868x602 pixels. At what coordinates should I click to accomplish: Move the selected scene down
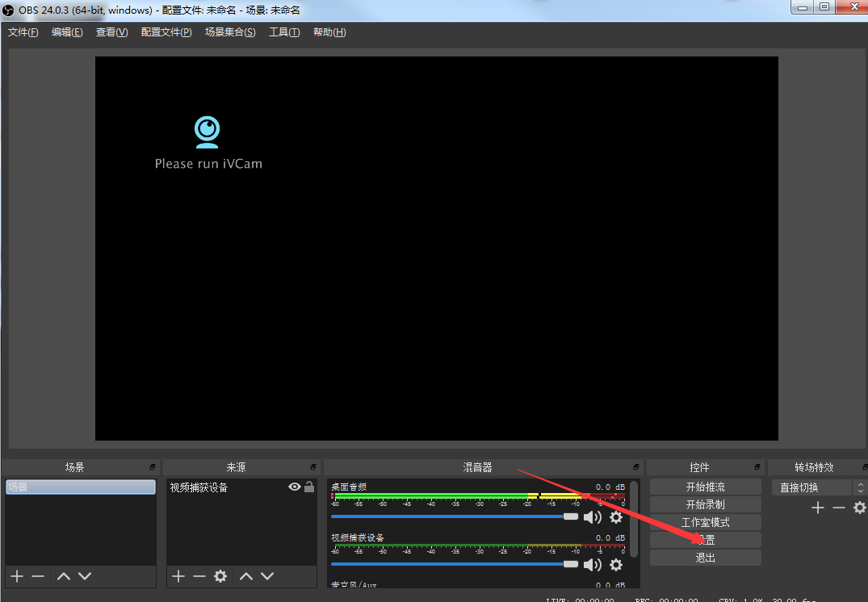coord(85,576)
